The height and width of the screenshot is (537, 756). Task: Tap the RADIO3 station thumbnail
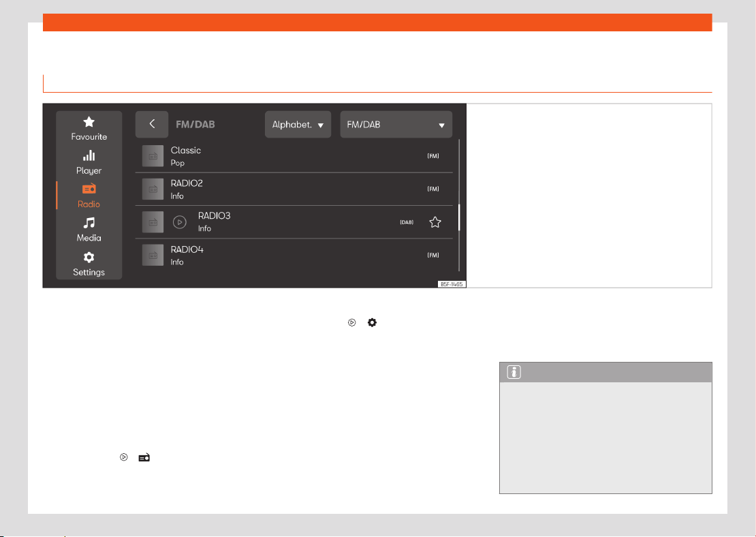click(153, 222)
